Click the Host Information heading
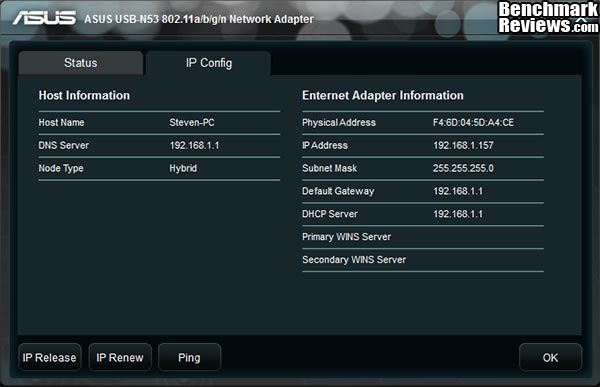 tap(84, 95)
